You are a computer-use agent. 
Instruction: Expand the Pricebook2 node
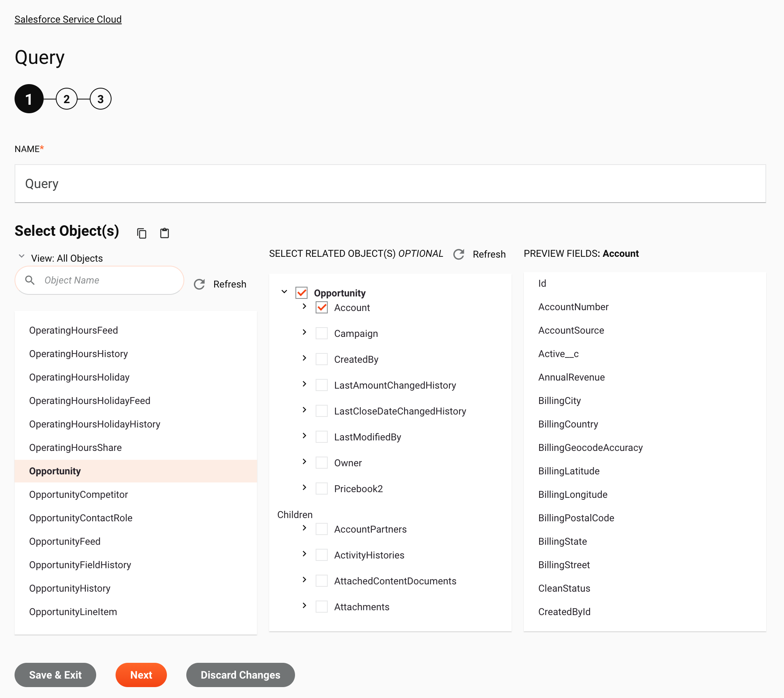click(304, 487)
